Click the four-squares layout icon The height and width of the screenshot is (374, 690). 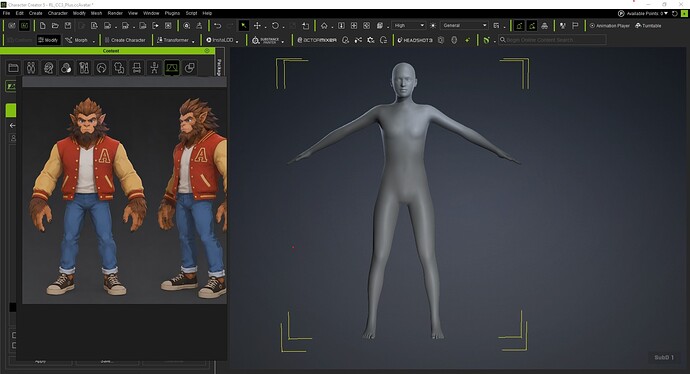point(354,26)
